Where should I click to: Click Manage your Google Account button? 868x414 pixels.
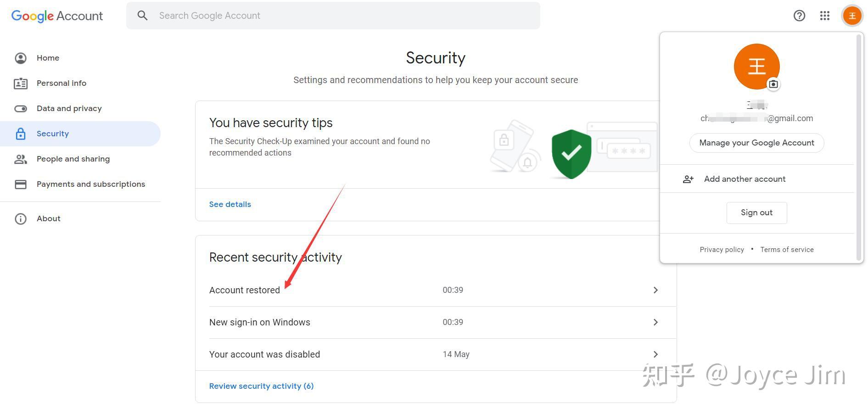click(756, 143)
